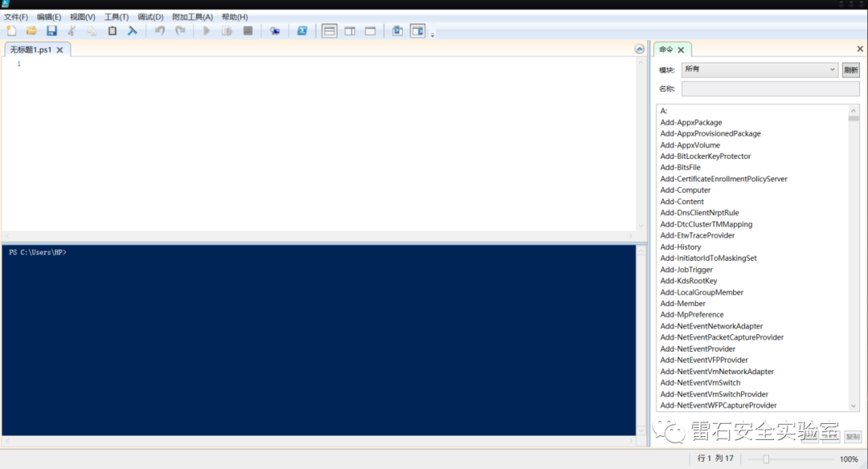Click the 复制 button below the command list
Screen dimensions: 868x469
point(852,436)
